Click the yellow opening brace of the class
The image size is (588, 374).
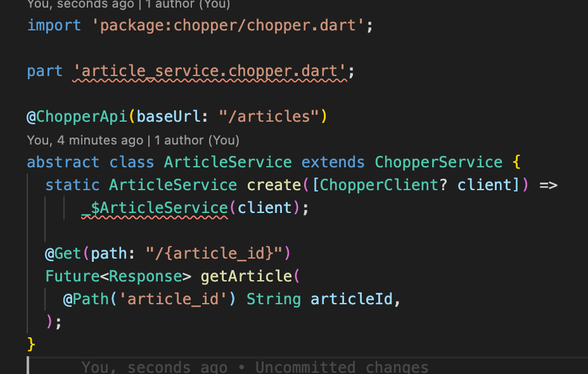pyautogui.click(x=516, y=162)
